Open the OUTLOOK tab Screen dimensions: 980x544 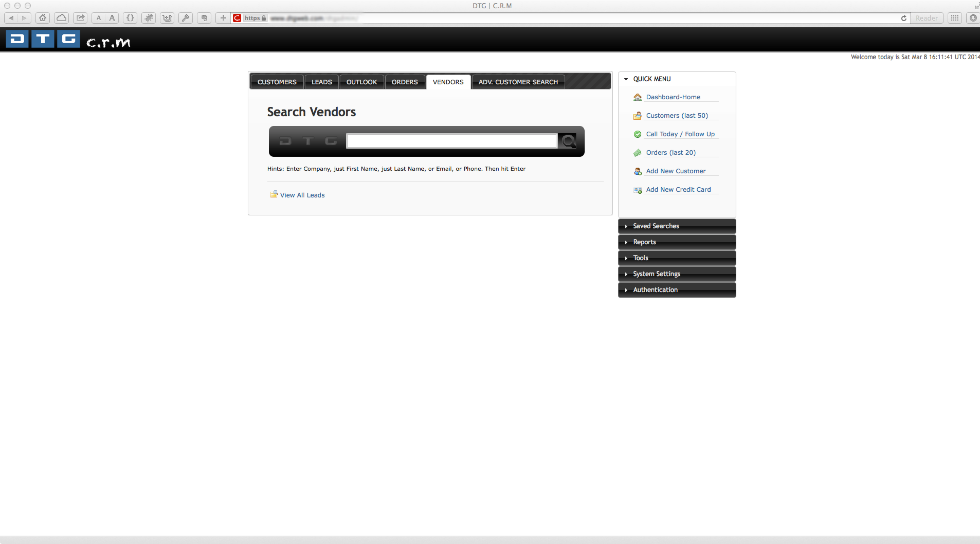click(362, 82)
